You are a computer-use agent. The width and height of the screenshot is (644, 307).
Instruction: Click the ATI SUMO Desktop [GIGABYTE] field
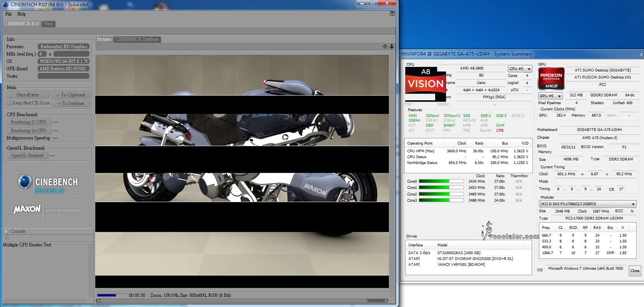pos(603,70)
